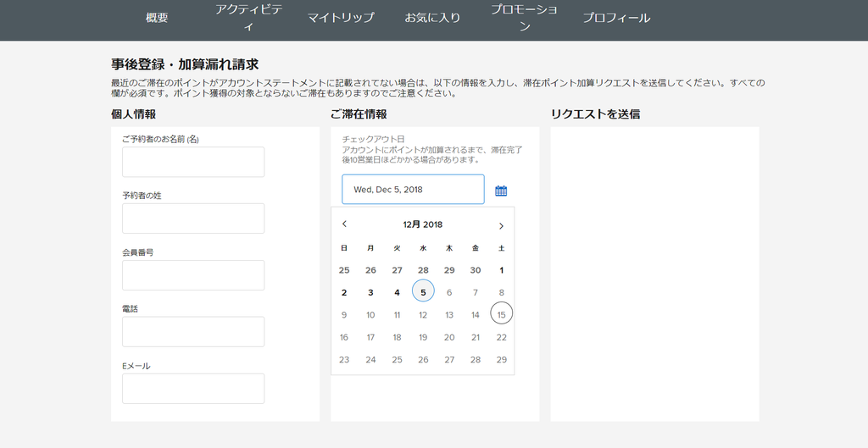Choose December 1 in the calendar
The width and height of the screenshot is (868, 448).
(x=502, y=270)
